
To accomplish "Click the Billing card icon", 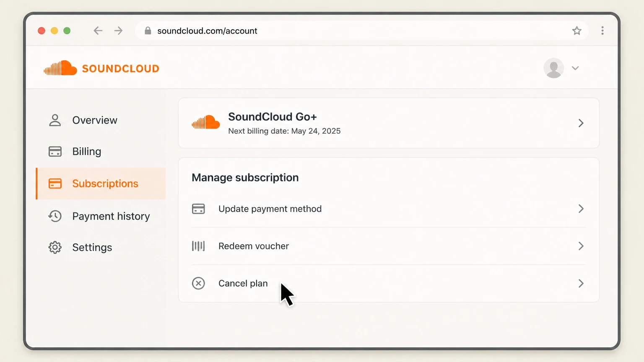I will (55, 151).
